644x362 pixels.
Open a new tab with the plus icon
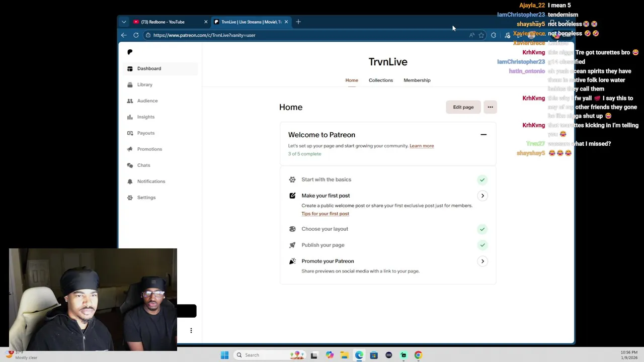[298, 22]
